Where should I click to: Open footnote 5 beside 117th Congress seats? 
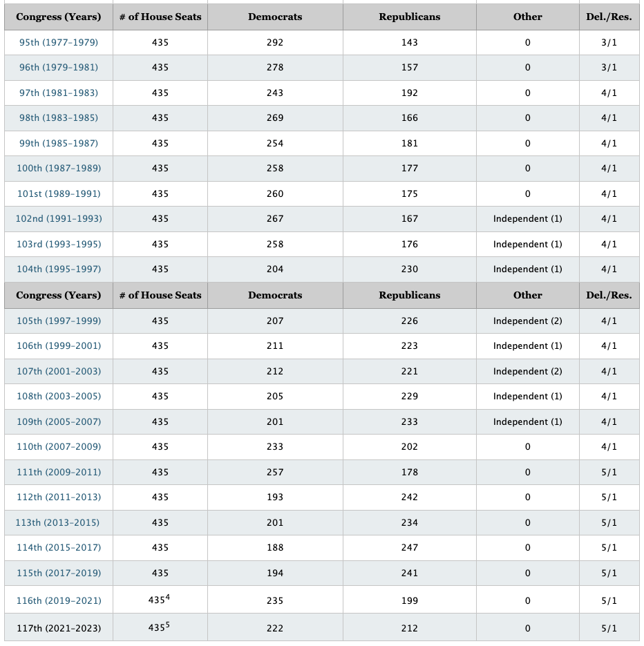pos(168,625)
